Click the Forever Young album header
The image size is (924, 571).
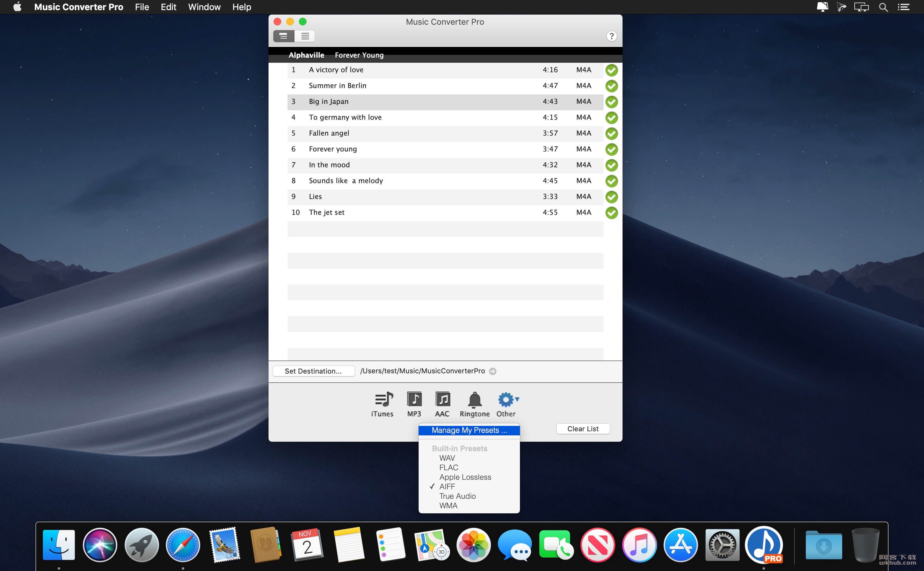(x=359, y=55)
